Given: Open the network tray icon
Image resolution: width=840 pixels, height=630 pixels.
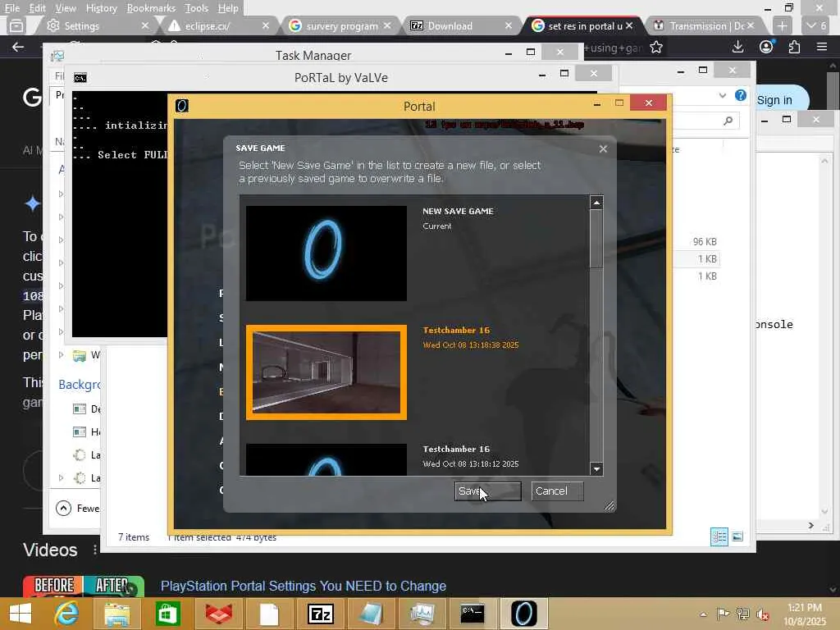Looking at the screenshot, I should [742, 614].
